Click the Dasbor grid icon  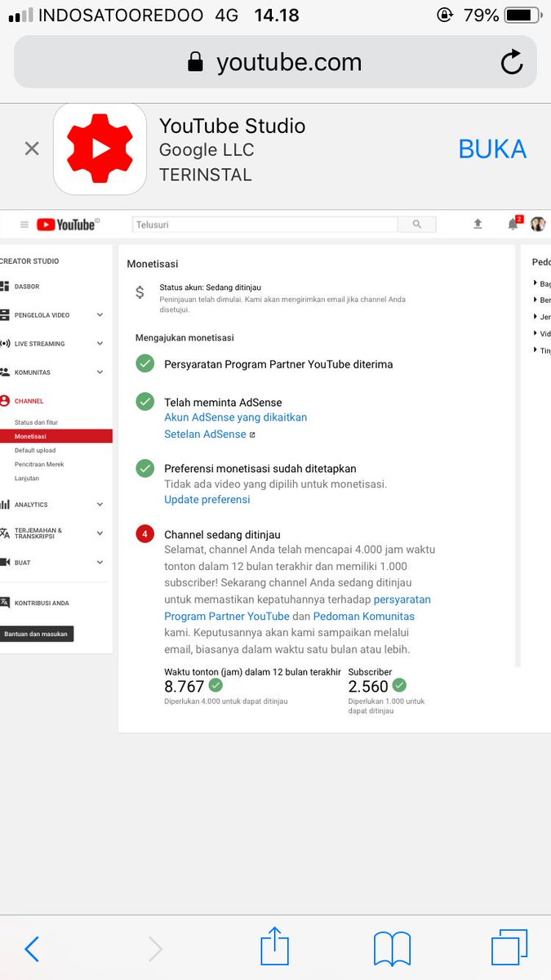tap(5, 287)
